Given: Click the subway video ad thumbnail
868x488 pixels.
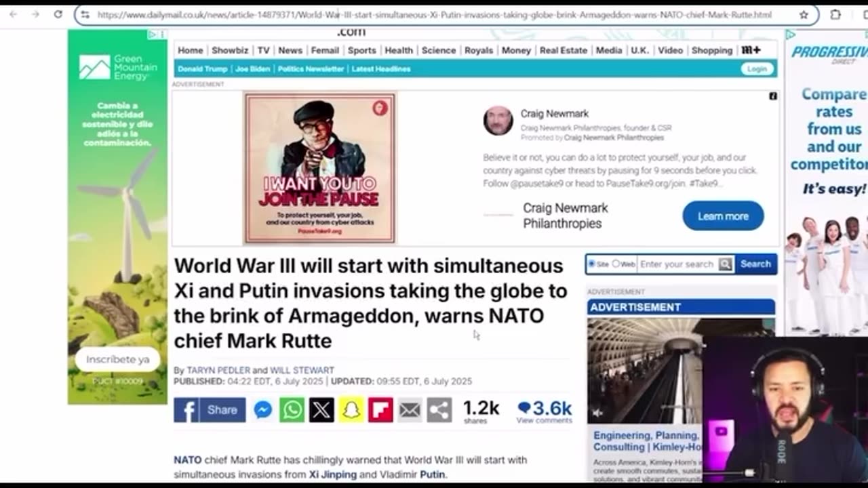Looking at the screenshot, I should point(644,370).
